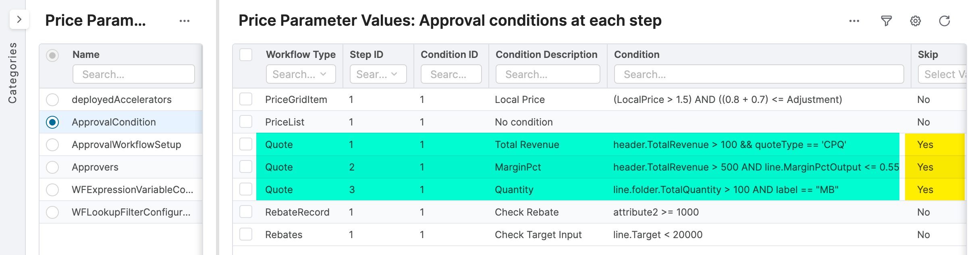
Task: Choose the Approvers radio option
Action: click(52, 167)
